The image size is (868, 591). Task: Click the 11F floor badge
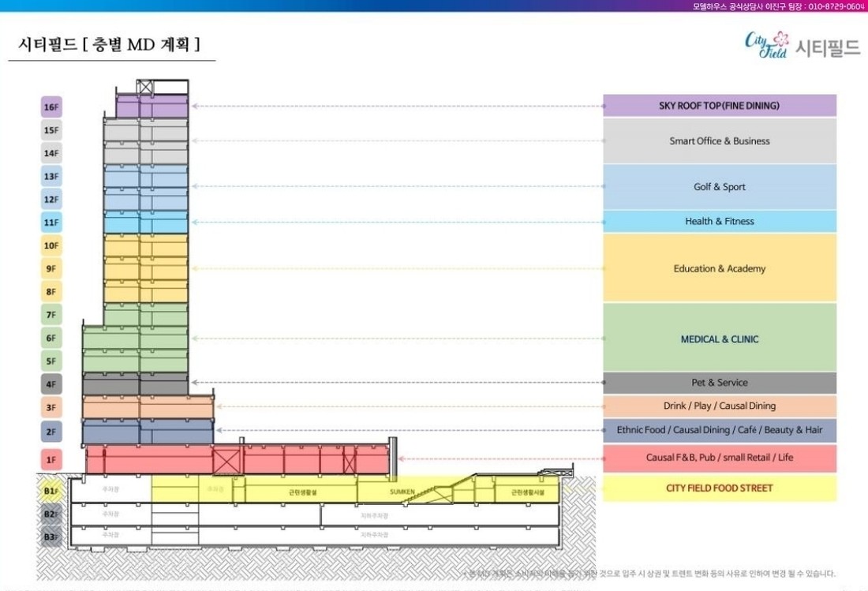point(51,223)
